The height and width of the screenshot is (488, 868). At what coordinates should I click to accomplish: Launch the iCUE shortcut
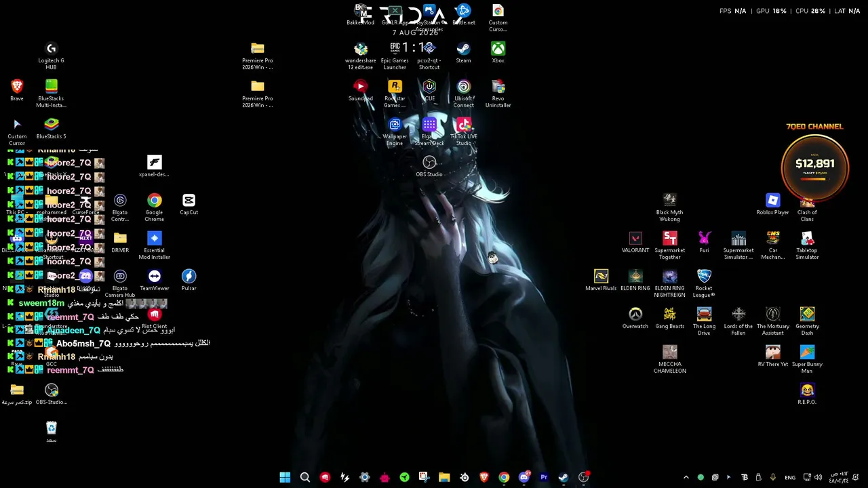click(x=429, y=90)
